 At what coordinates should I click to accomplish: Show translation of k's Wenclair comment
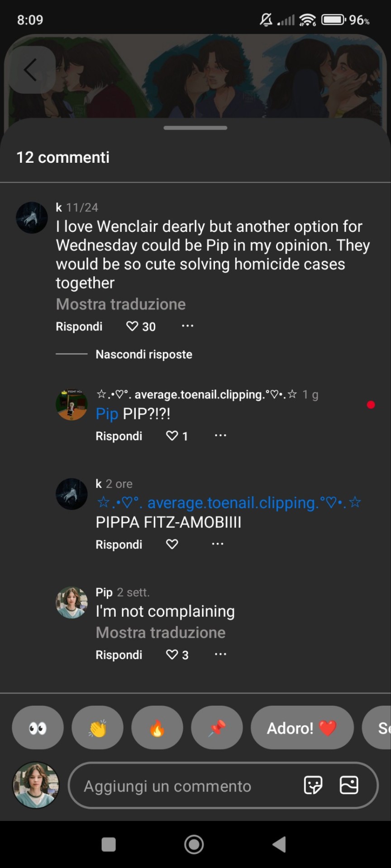[x=121, y=304]
